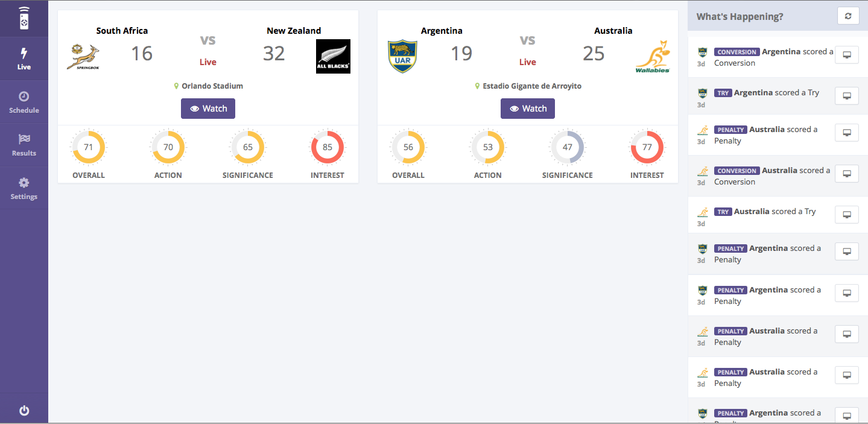Click monitor icon for Argentina Try event

pos(846,96)
